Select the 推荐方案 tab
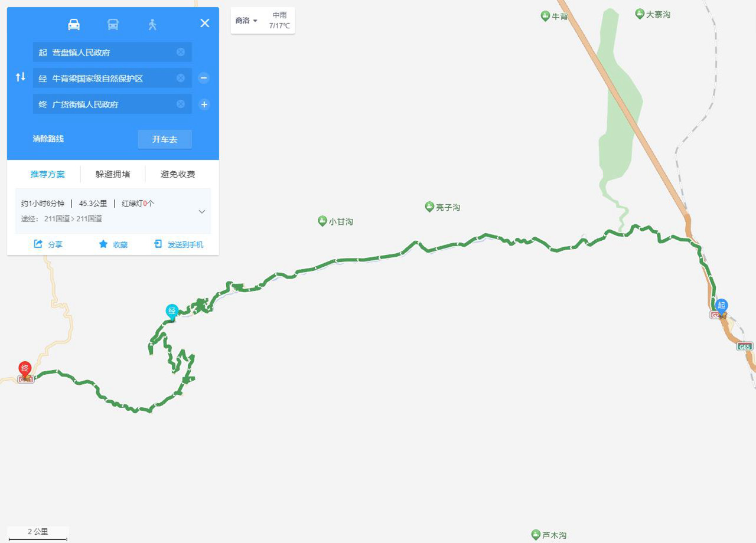The image size is (756, 543). (x=48, y=174)
